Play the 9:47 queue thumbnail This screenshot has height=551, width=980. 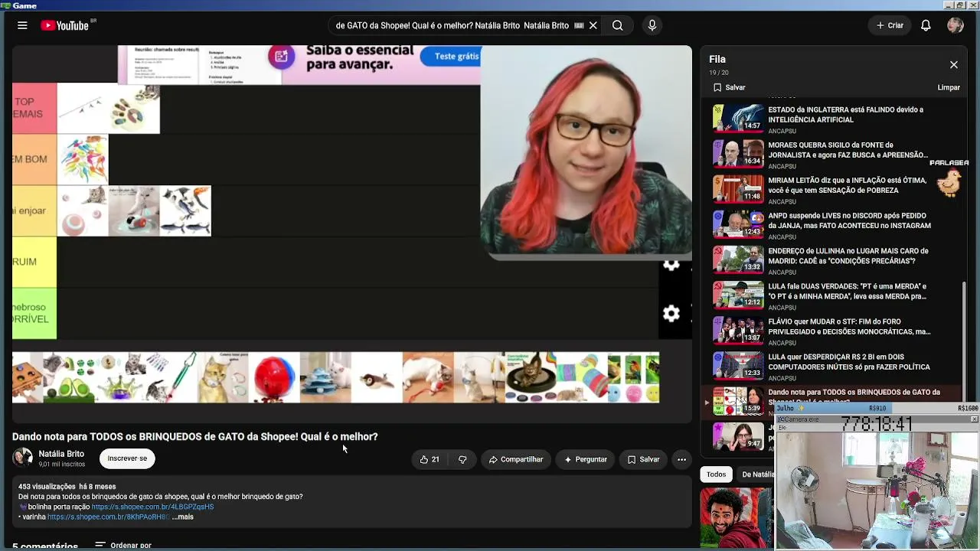pos(738,435)
